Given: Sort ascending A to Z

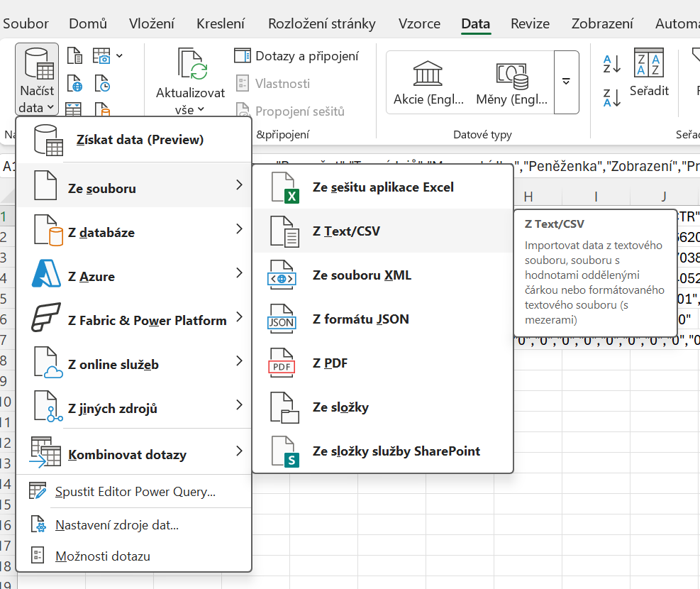Looking at the screenshot, I should tap(611, 64).
